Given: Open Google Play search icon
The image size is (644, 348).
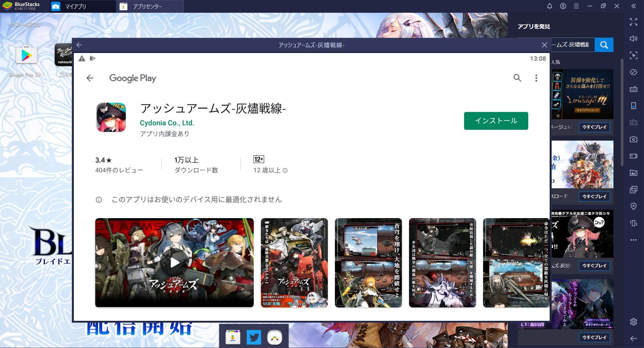Looking at the screenshot, I should coord(517,78).
